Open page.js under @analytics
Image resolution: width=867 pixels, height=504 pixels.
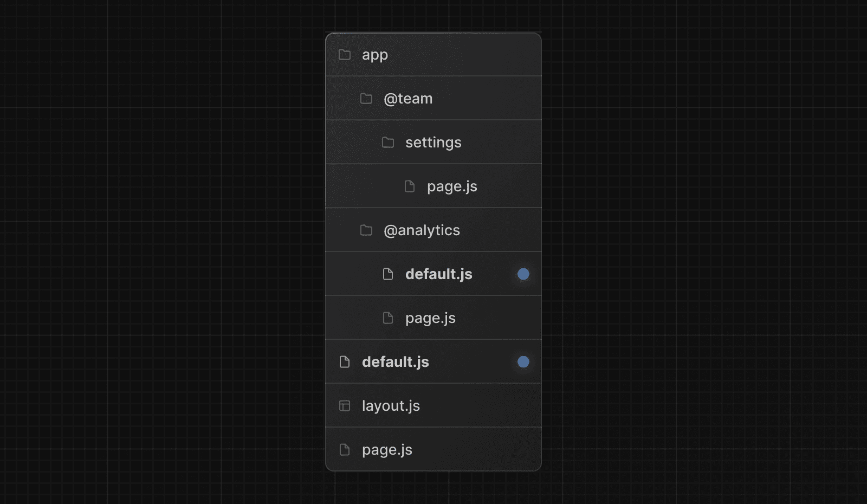430,318
